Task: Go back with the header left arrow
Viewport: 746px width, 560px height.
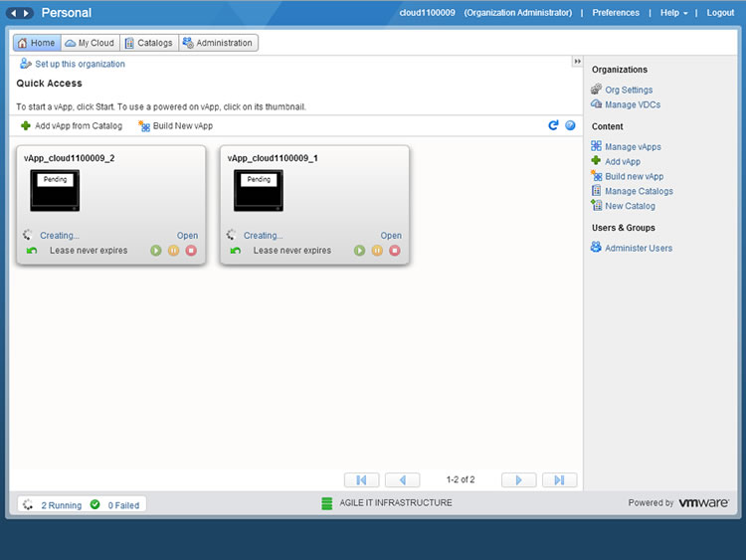Action: click(x=13, y=13)
